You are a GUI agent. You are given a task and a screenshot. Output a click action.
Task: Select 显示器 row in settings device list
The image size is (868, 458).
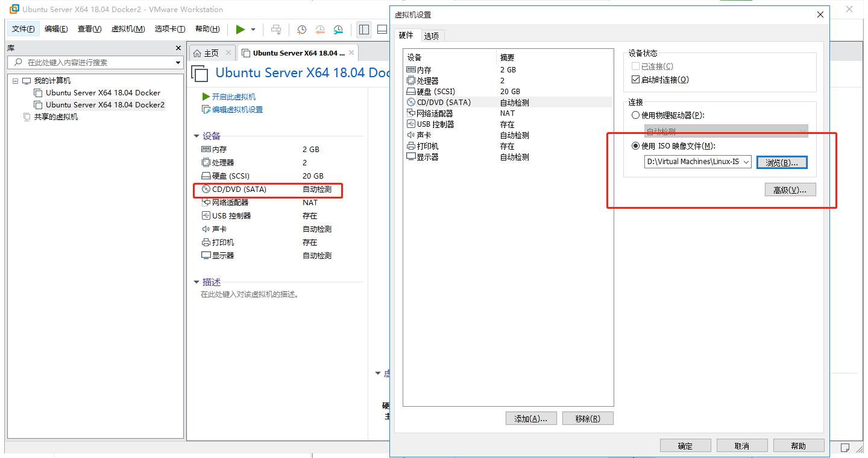[x=508, y=157]
